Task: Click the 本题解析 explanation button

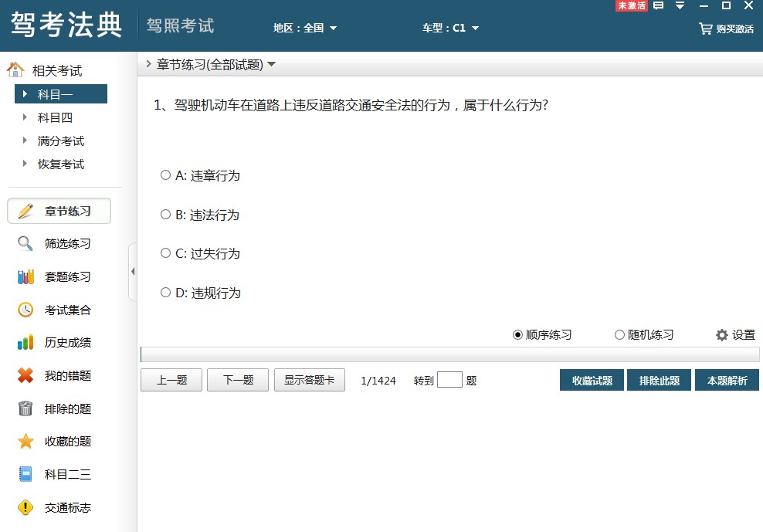Action: click(727, 380)
